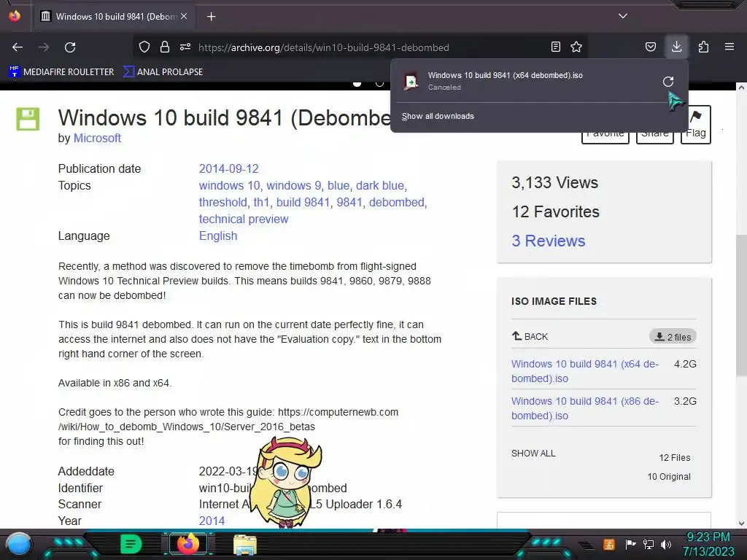Open the Start orb on taskbar

tap(19, 544)
